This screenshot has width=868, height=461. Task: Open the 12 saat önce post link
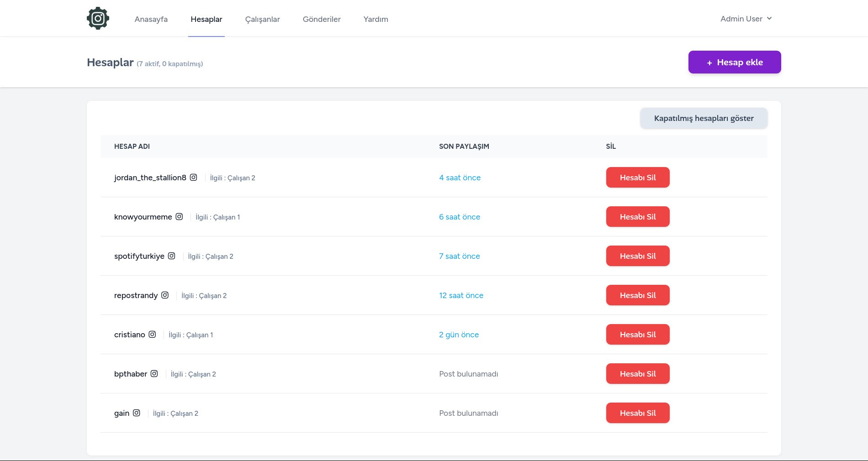click(461, 295)
